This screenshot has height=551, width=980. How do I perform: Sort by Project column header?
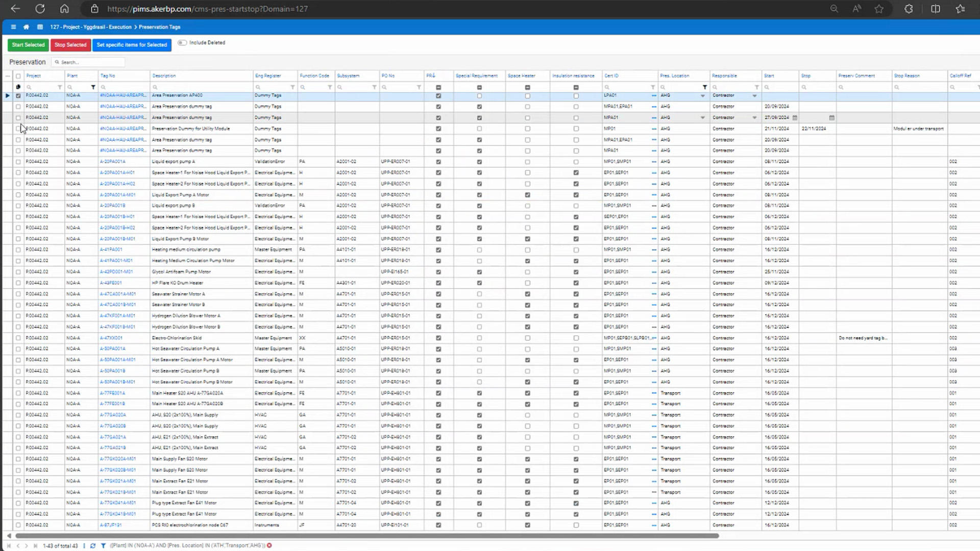(34, 76)
